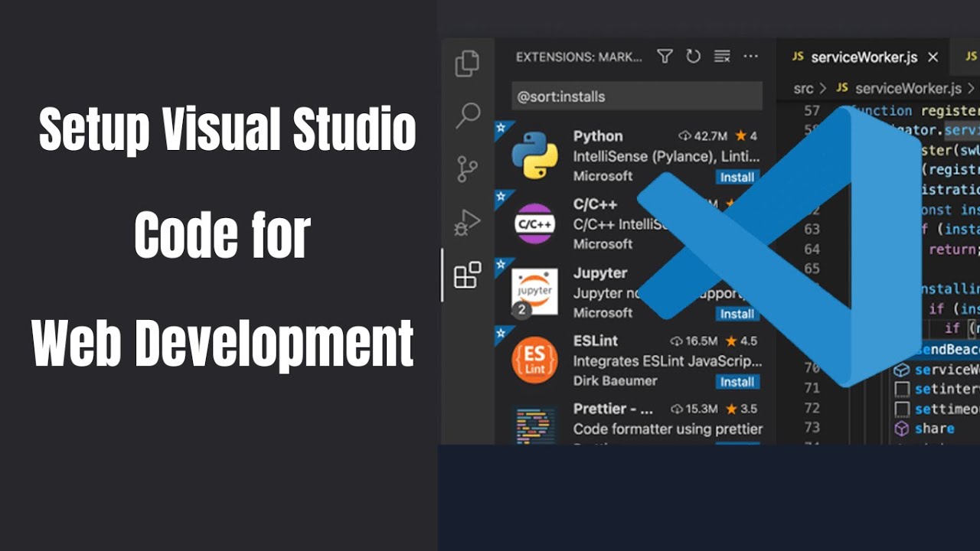The height and width of the screenshot is (551, 980).
Task: Click Microsoft publisher under Python
Action: pos(603,175)
